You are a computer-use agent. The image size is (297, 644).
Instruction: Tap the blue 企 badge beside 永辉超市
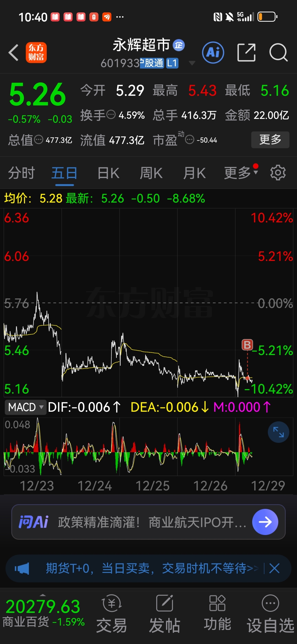click(x=179, y=45)
